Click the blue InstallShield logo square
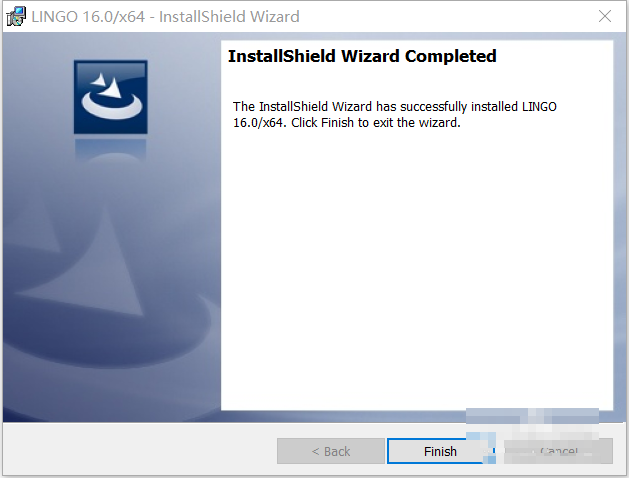 point(111,97)
